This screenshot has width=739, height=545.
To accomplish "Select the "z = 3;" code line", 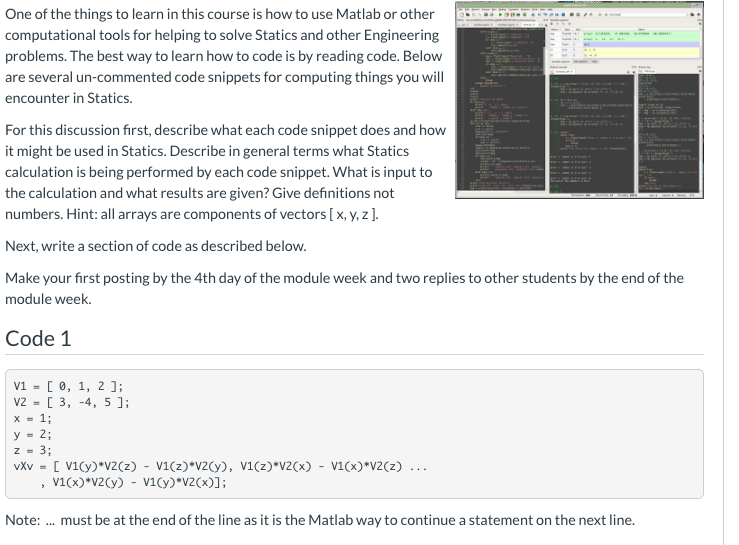I will 33,450.
